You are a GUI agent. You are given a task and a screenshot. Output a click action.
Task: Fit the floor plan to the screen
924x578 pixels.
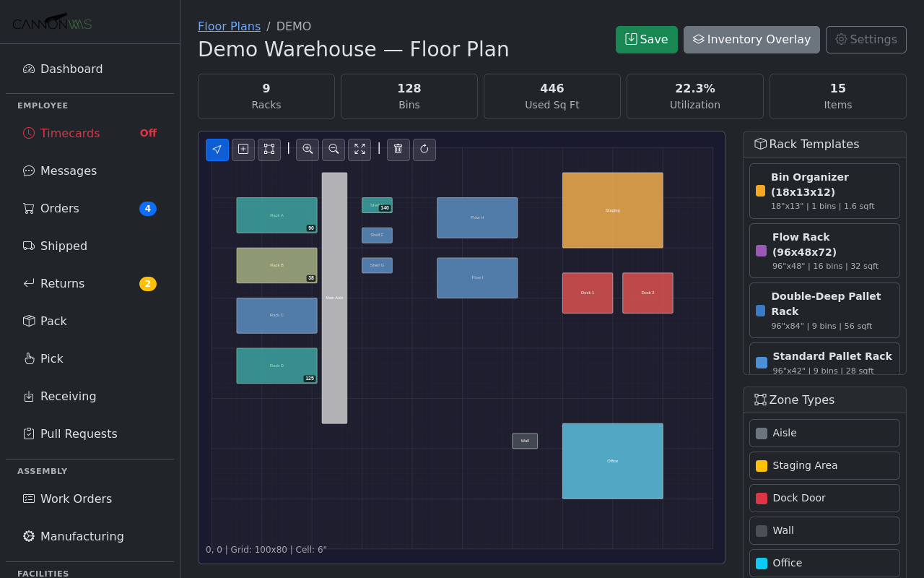359,150
